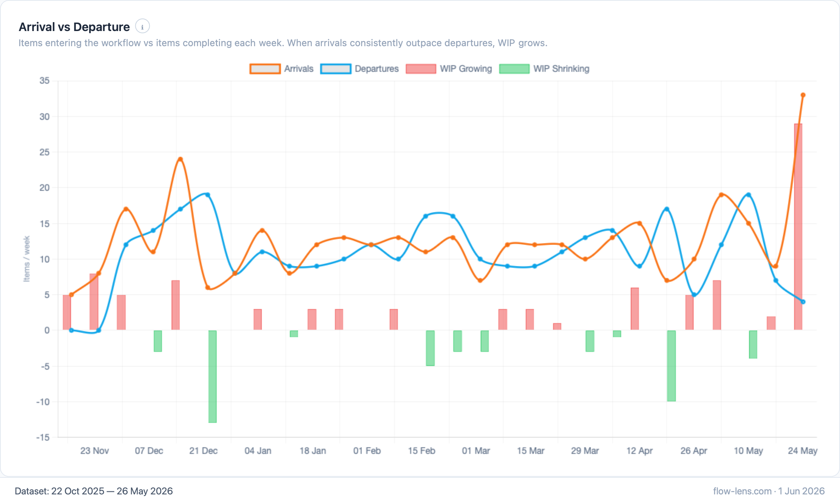Click the blue Departures legend swatch
Screen dimensions: 840x504
coord(336,69)
